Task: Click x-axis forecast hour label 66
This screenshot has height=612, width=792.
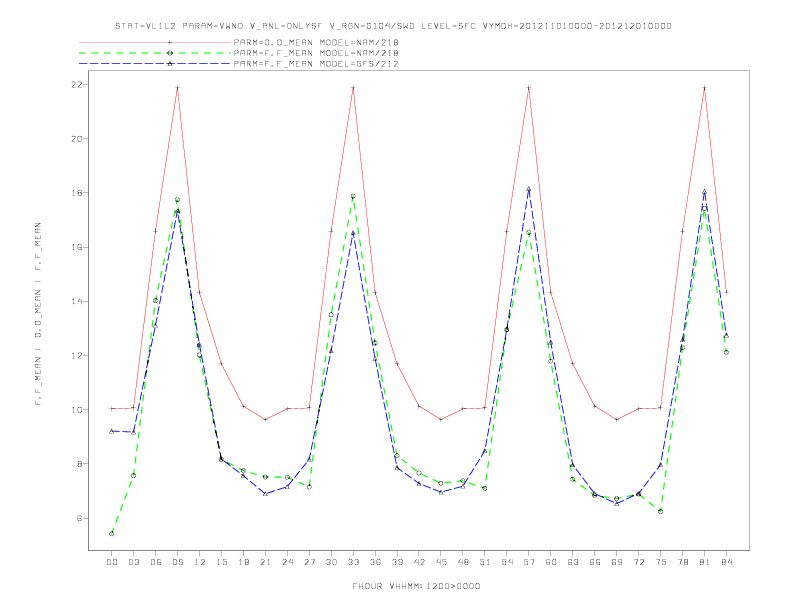Action: pos(595,562)
